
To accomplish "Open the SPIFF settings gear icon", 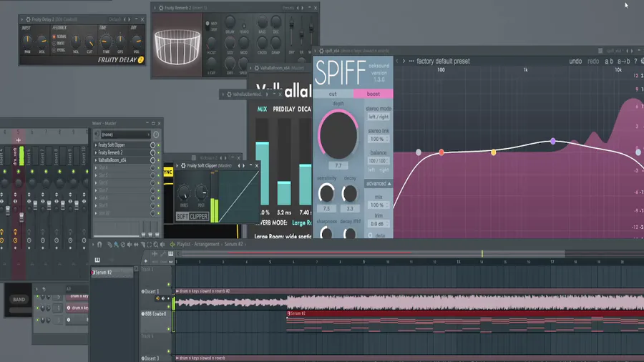I will (643, 61).
